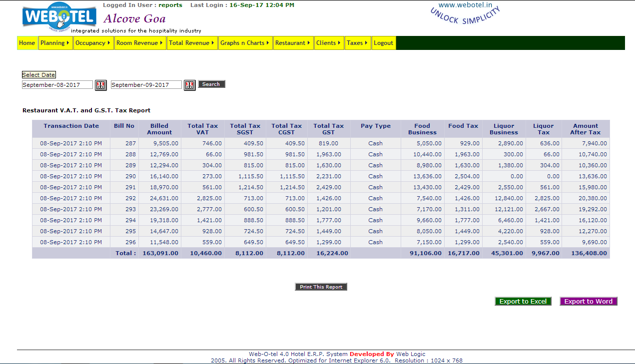Click the Alcove Goa hotel name

[135, 19]
